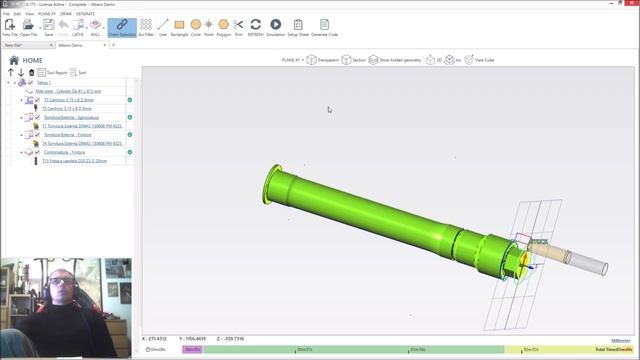The width and height of the screenshot is (640, 360).
Task: Click the Undo arrow icon
Action: (63, 25)
